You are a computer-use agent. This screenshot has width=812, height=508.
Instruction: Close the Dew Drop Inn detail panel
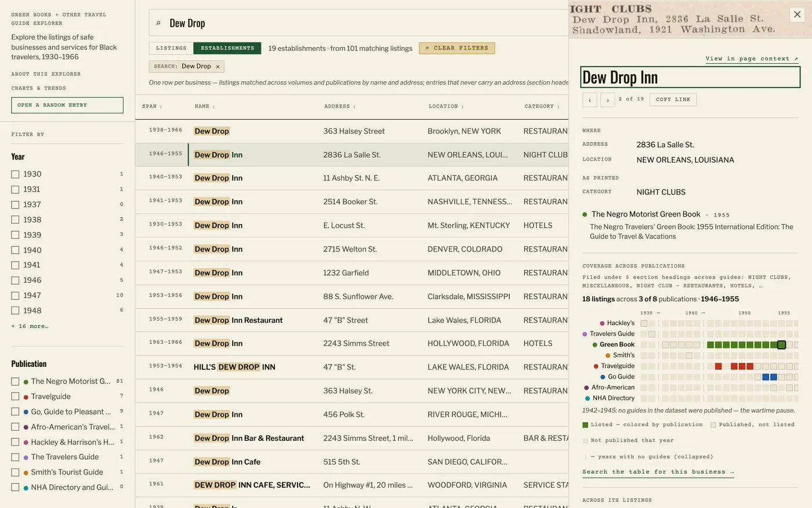pyautogui.click(x=797, y=15)
